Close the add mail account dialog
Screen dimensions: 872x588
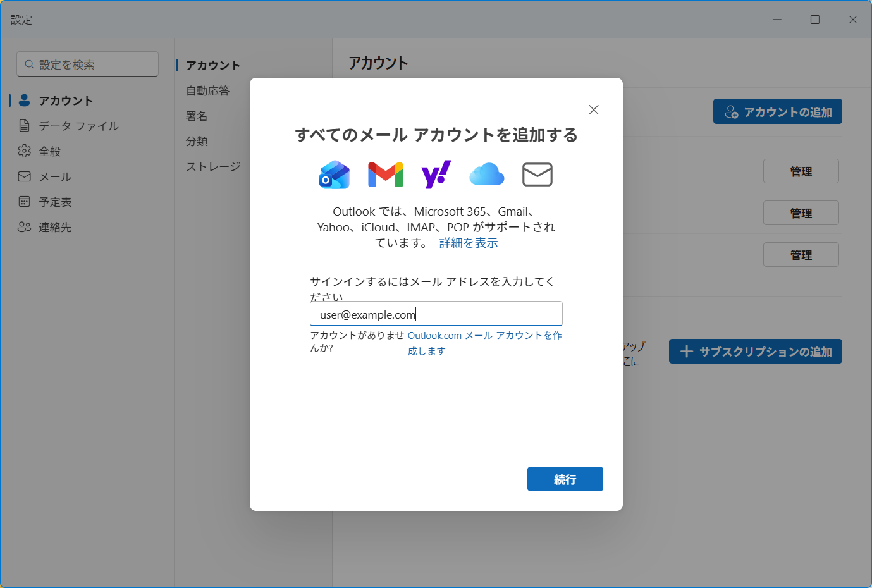tap(594, 110)
